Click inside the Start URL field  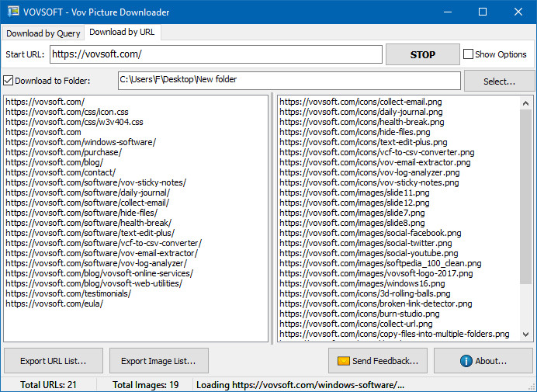tap(216, 54)
